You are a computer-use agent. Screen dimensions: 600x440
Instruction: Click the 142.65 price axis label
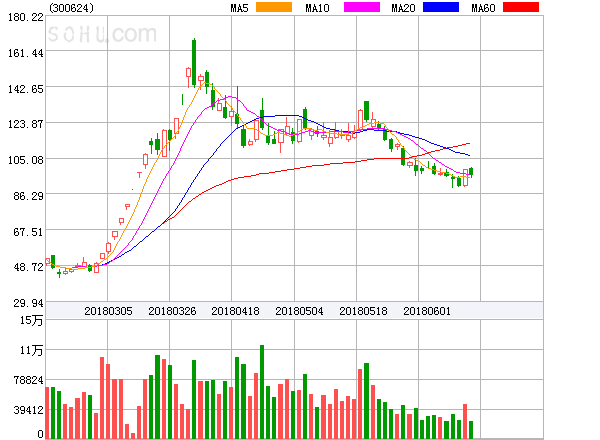[x=26, y=89]
